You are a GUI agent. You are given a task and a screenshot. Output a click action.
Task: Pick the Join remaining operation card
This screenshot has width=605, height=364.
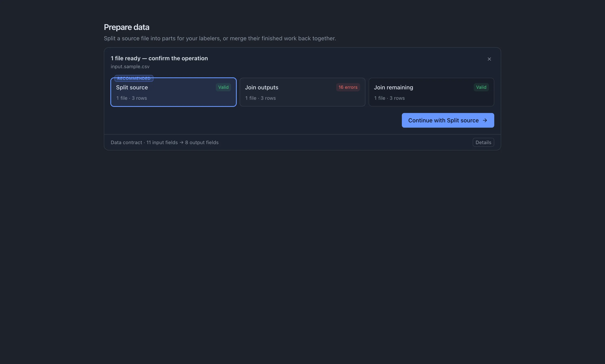pos(431,92)
